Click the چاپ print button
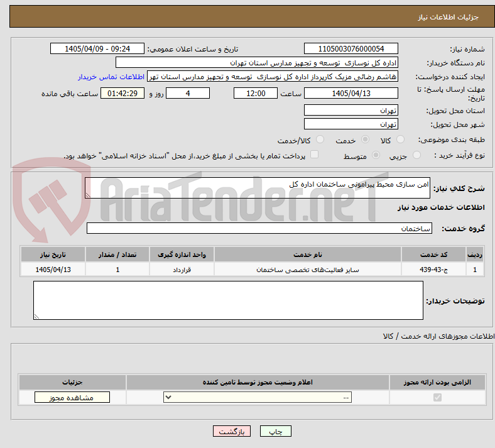495x448 pixels. coord(276,431)
